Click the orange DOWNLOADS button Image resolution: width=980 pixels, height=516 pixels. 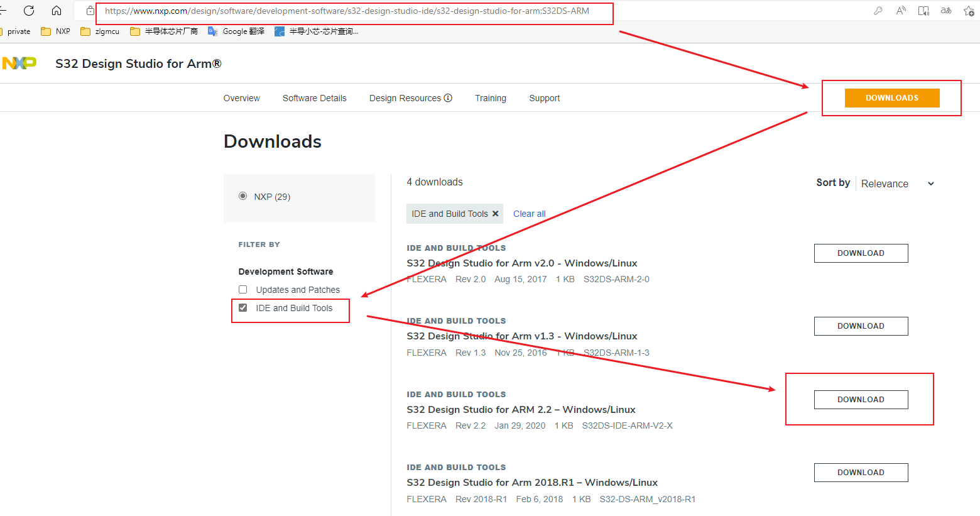click(x=892, y=98)
